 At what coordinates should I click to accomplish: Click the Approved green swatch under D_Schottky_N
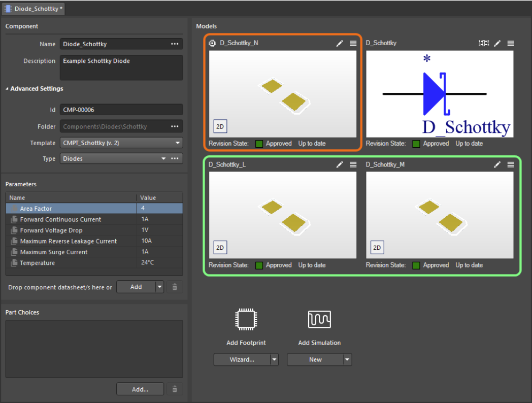tap(259, 144)
